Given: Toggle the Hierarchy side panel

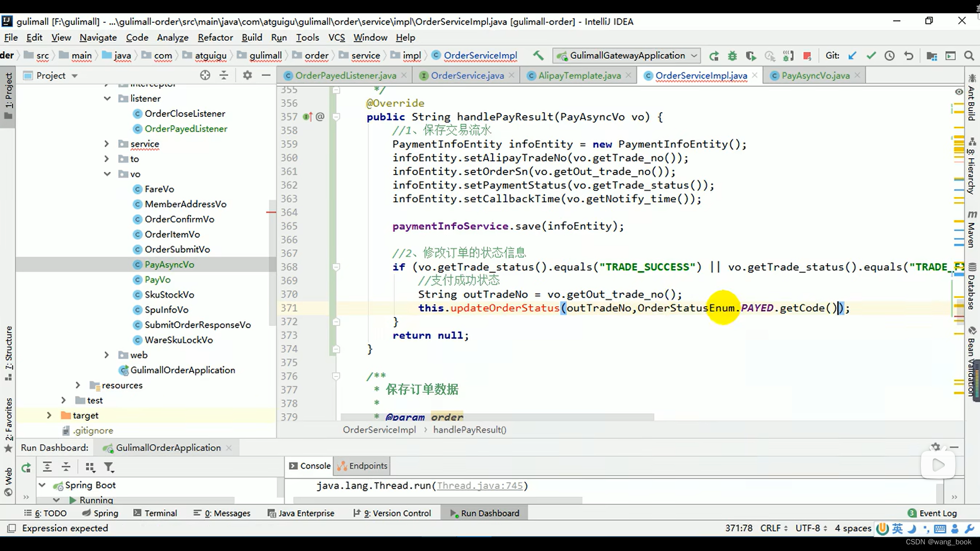Looking at the screenshot, I should [972, 166].
